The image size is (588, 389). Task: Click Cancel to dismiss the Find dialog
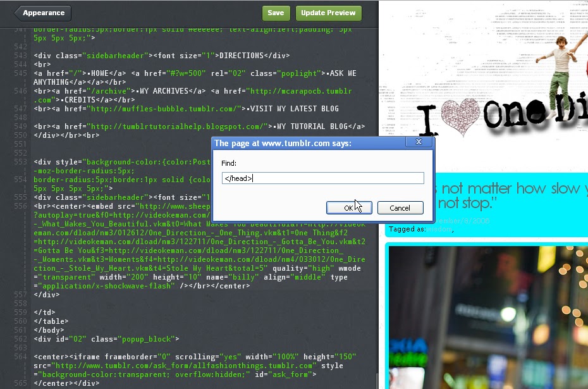tap(400, 207)
